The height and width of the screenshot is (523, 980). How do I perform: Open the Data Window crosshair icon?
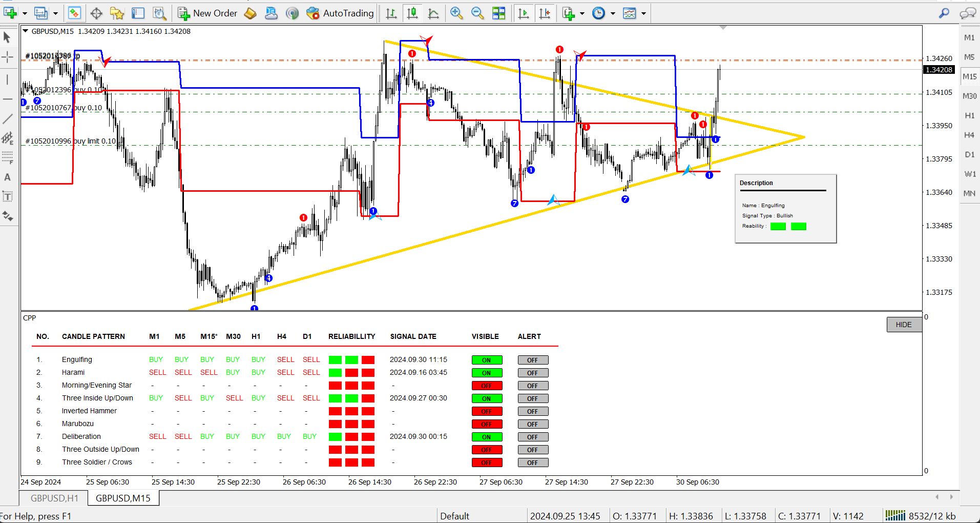pyautogui.click(x=96, y=13)
